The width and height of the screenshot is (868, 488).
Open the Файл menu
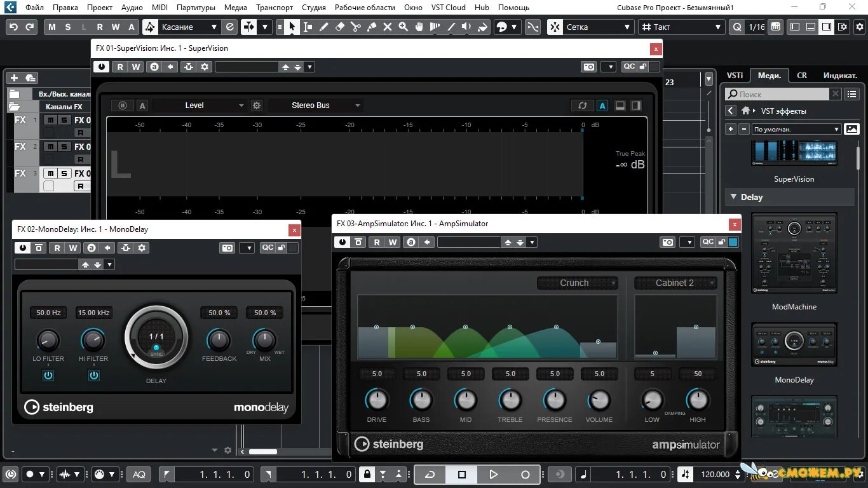[x=35, y=8]
